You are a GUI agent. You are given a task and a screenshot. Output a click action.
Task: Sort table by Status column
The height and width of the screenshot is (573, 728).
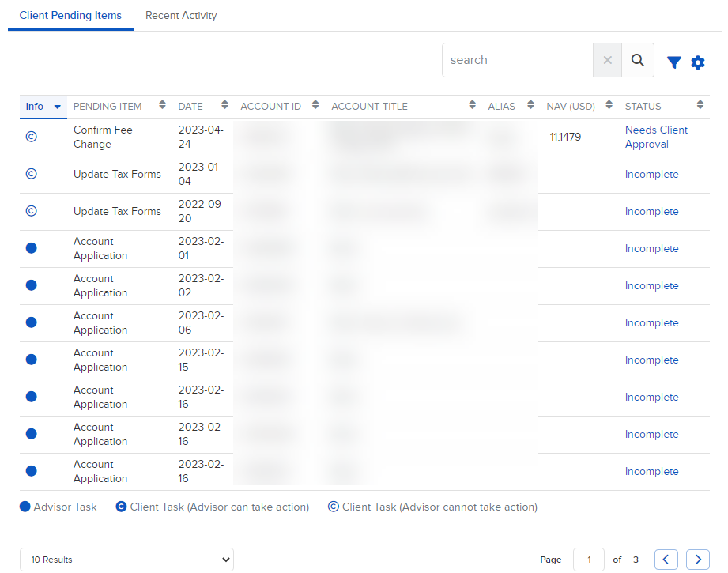(700, 105)
